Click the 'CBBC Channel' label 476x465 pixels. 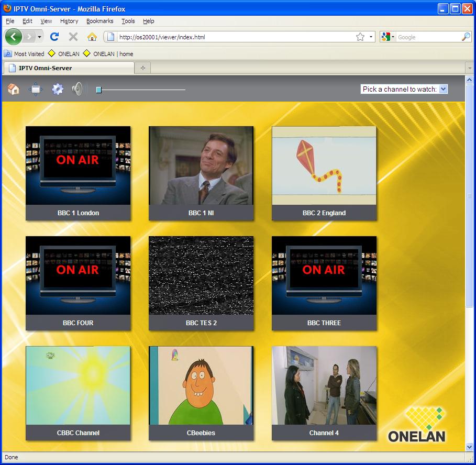(x=78, y=433)
